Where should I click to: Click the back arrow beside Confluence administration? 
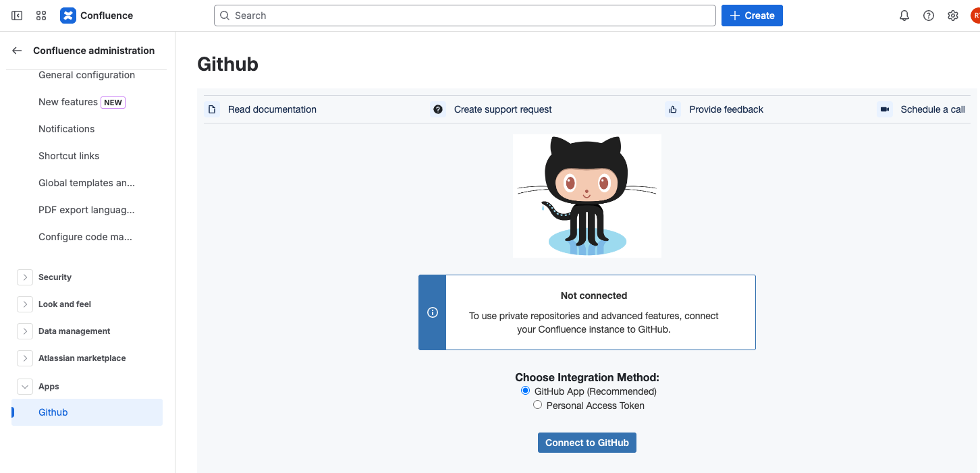coord(17,51)
